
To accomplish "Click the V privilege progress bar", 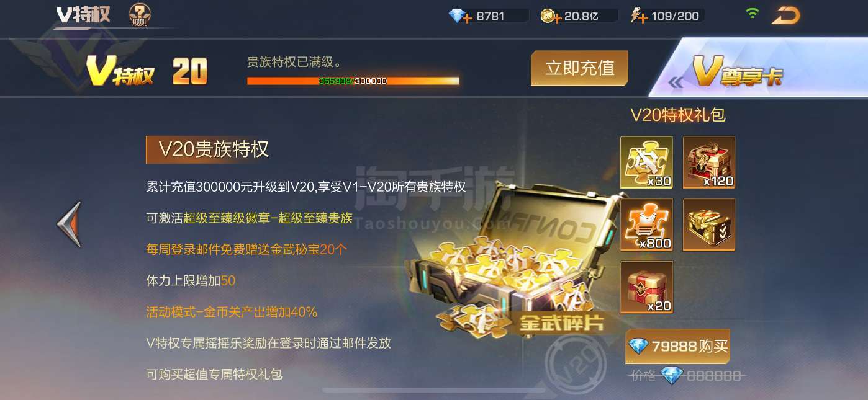I will pyautogui.click(x=353, y=81).
